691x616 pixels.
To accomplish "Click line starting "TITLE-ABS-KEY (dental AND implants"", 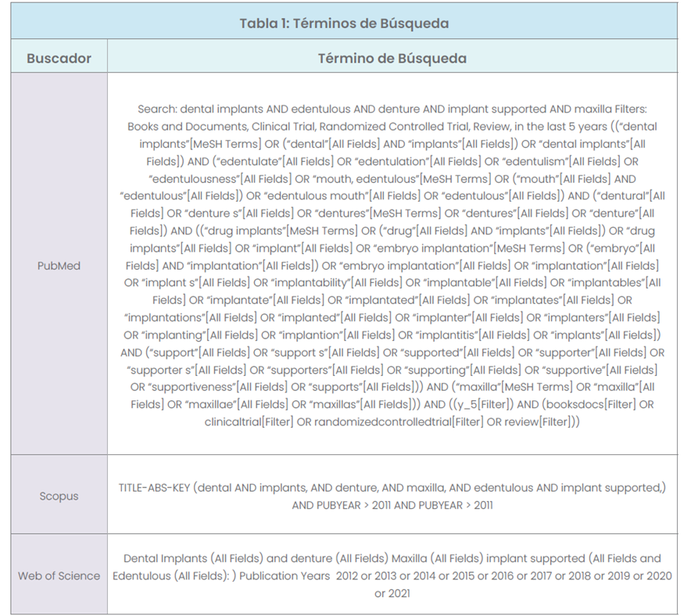I will click(x=392, y=488).
